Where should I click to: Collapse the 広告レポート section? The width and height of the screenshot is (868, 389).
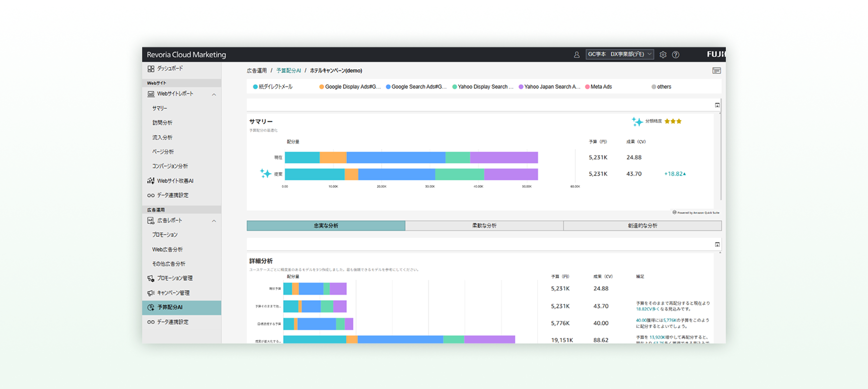coord(214,221)
